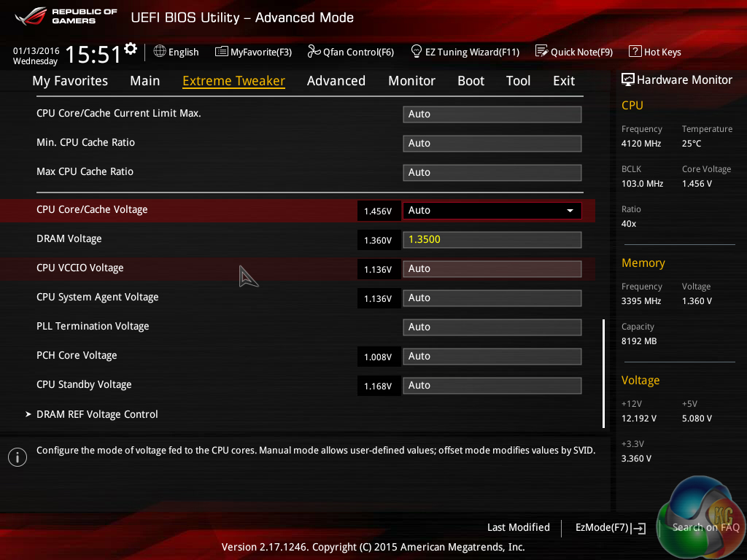Viewport: 747px width, 560px height.
Task: Click the CPU Standby Voltage Auto field
Action: 492,385
